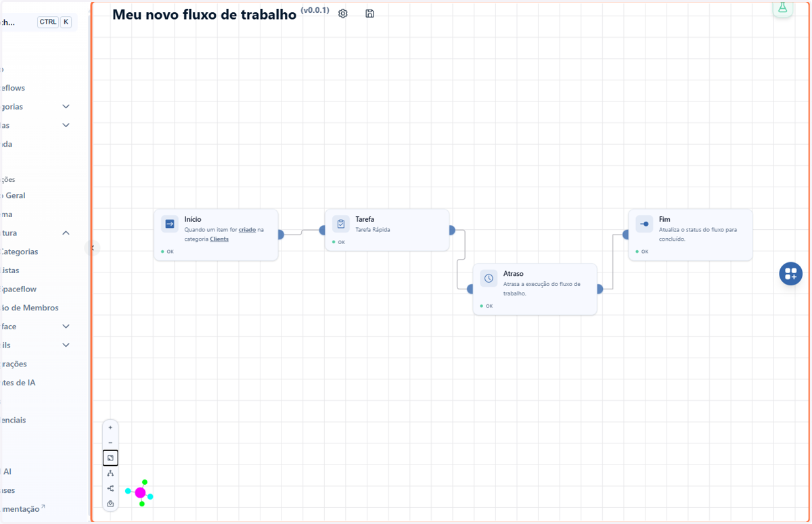Apply vertical tree layout icon
The image size is (812, 524).
[x=110, y=473]
